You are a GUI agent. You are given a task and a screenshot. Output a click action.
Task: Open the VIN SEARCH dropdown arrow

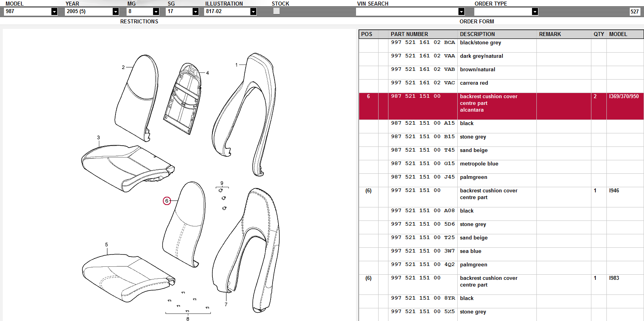coord(461,11)
